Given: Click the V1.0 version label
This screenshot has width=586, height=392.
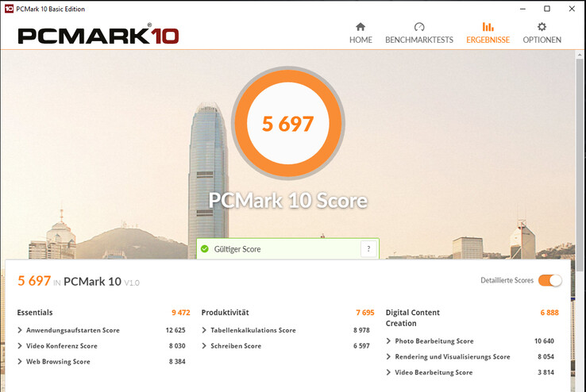Looking at the screenshot, I should 132,283.
